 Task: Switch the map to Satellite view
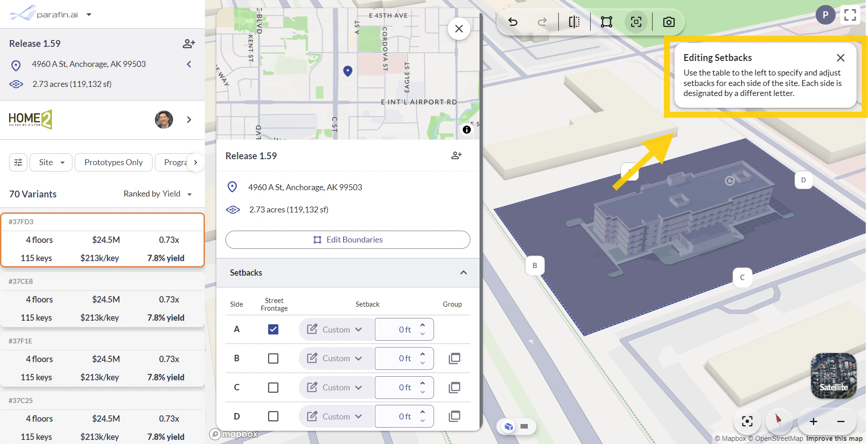point(833,376)
